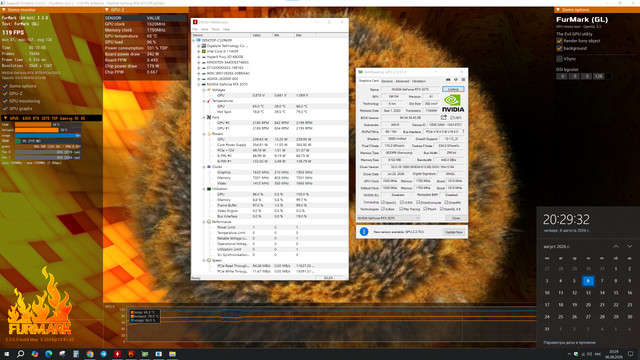Screen dimensions: 640x360
Task: Click the Powers flame icon in HWMonitor
Action: pyautogui.click(x=209, y=133)
